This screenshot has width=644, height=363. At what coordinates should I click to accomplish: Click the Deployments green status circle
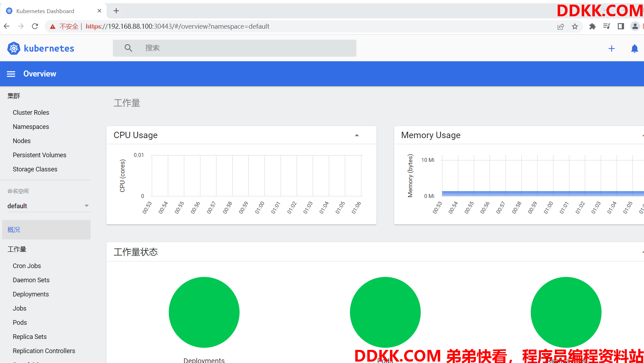[x=204, y=312]
